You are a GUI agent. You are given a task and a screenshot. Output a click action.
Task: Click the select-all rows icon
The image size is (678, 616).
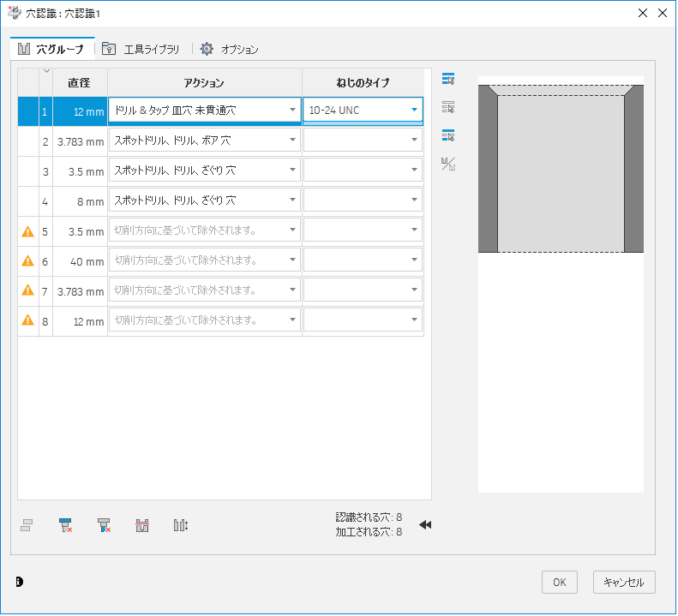point(448,79)
